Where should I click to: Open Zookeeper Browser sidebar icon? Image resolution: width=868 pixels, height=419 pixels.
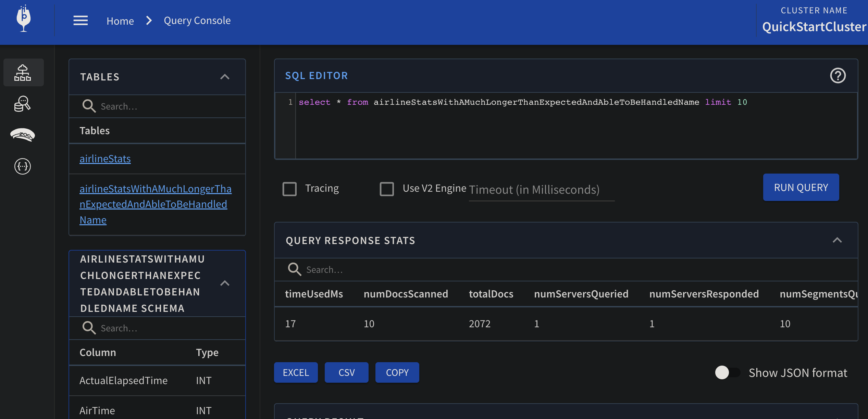pyautogui.click(x=23, y=135)
